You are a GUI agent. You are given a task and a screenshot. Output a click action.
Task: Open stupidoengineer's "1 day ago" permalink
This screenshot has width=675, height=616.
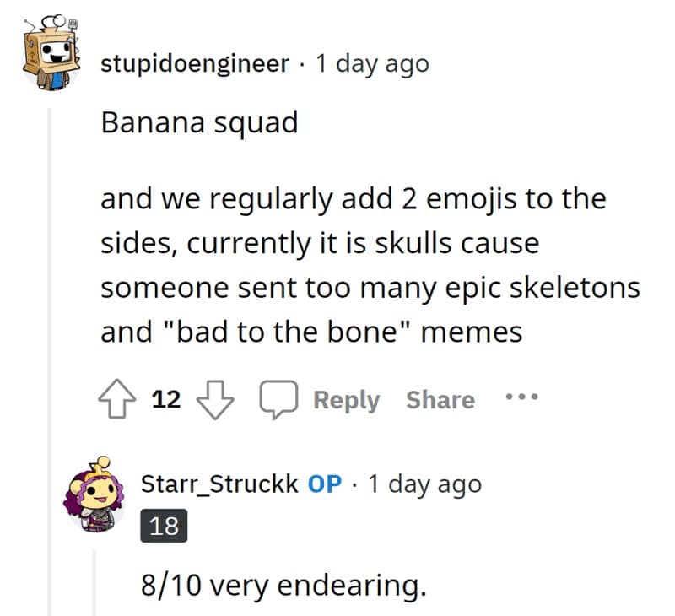(x=371, y=64)
